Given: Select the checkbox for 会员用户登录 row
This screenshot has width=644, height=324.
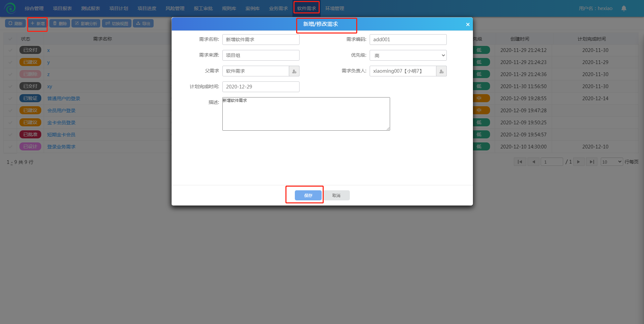Looking at the screenshot, I should (x=10, y=111).
